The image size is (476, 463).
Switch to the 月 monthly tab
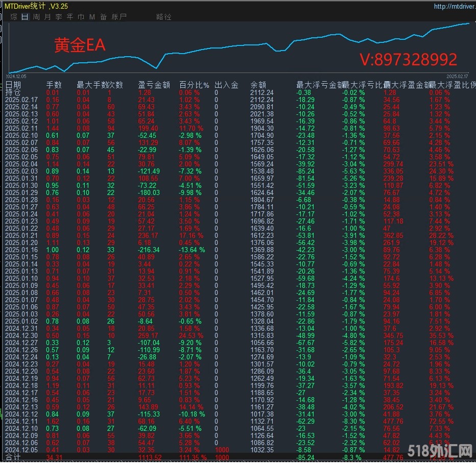point(47,17)
